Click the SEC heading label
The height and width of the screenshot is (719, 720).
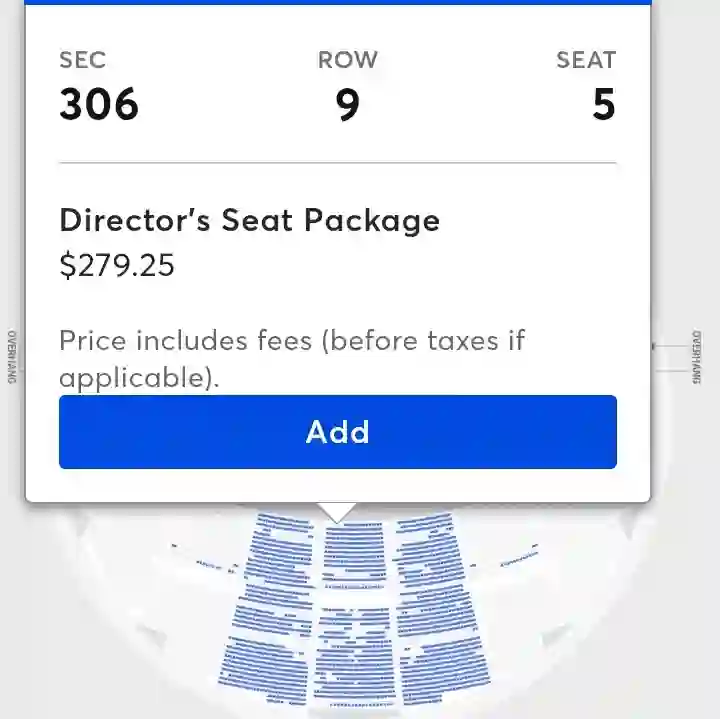tap(83, 60)
